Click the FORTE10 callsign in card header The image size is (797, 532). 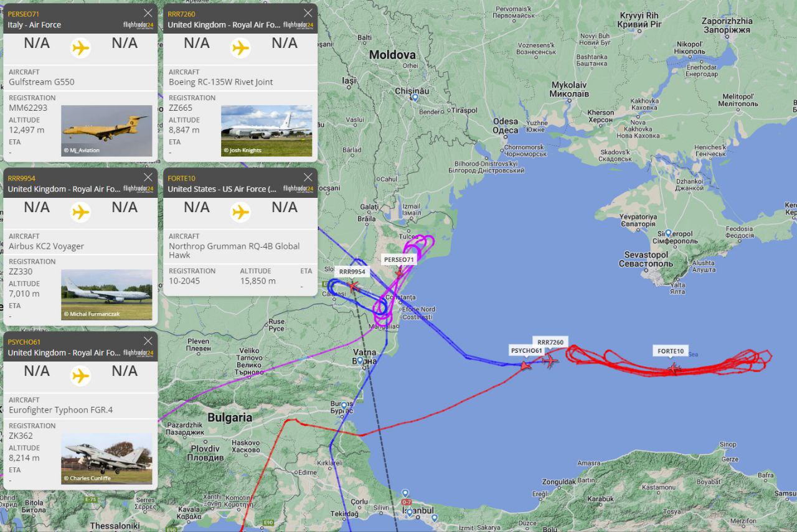tap(181, 178)
